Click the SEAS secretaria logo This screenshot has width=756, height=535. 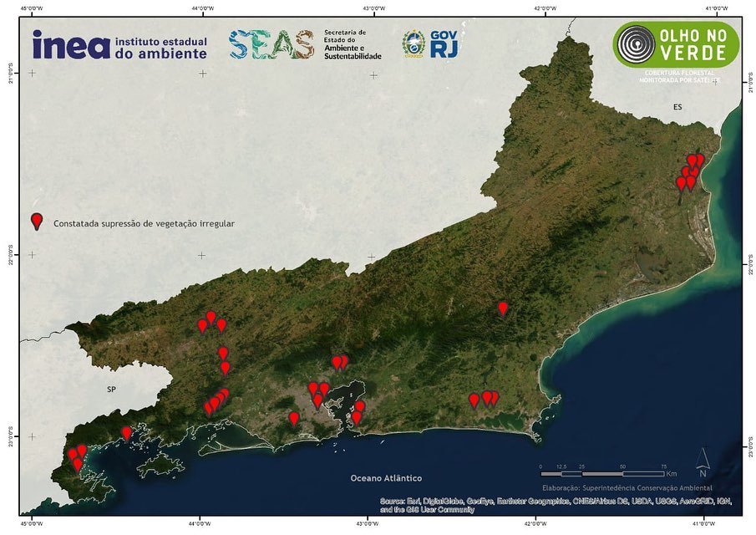[305, 45]
